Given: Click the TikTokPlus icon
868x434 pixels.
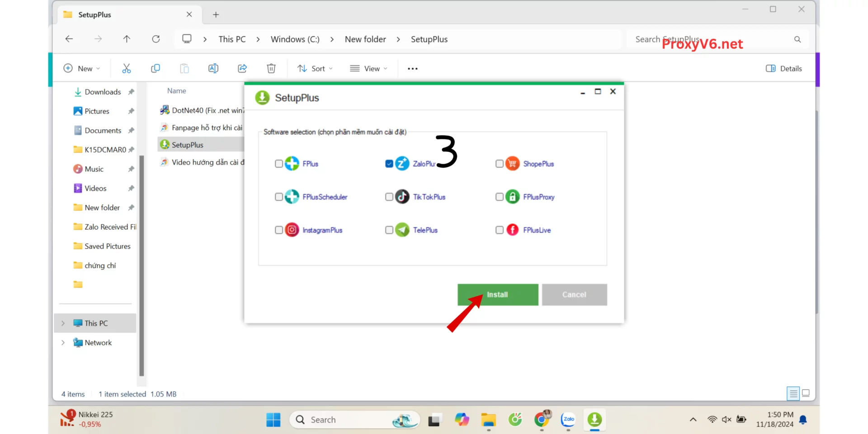Looking at the screenshot, I should pos(402,197).
